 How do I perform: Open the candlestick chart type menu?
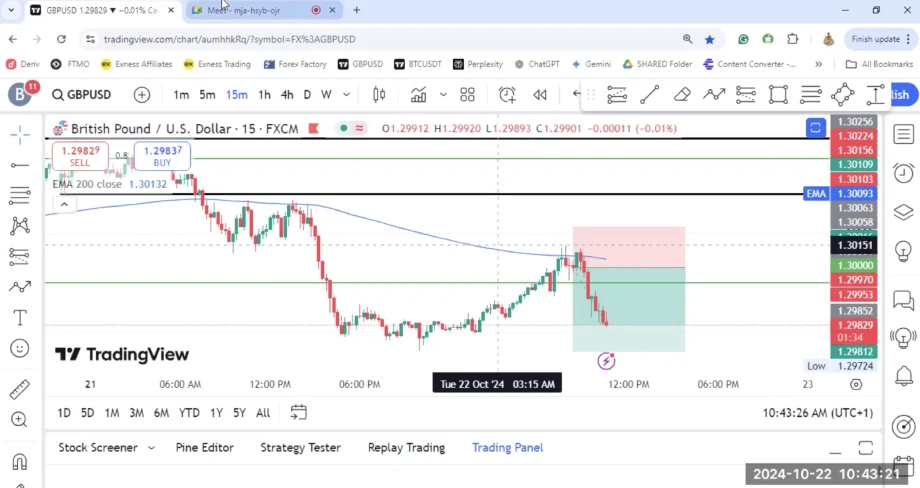click(379, 94)
